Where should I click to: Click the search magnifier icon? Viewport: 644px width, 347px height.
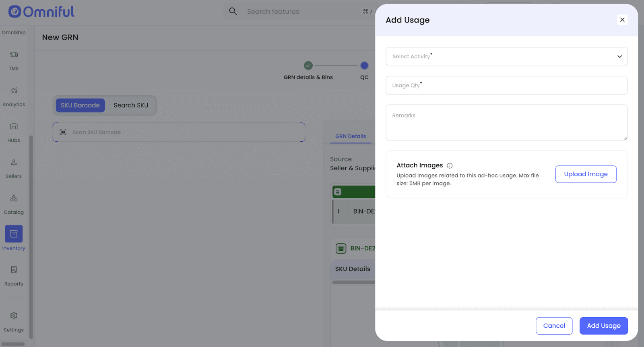point(233,11)
